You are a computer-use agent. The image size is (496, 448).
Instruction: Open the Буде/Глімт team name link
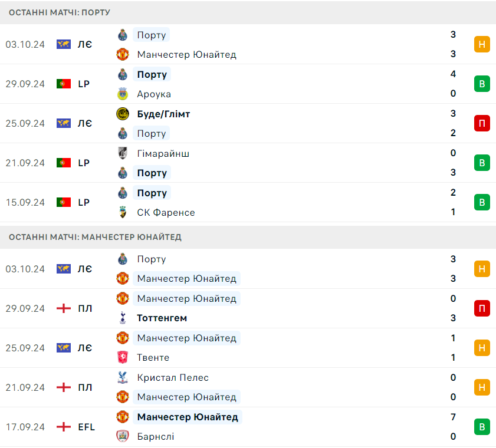[x=163, y=114]
